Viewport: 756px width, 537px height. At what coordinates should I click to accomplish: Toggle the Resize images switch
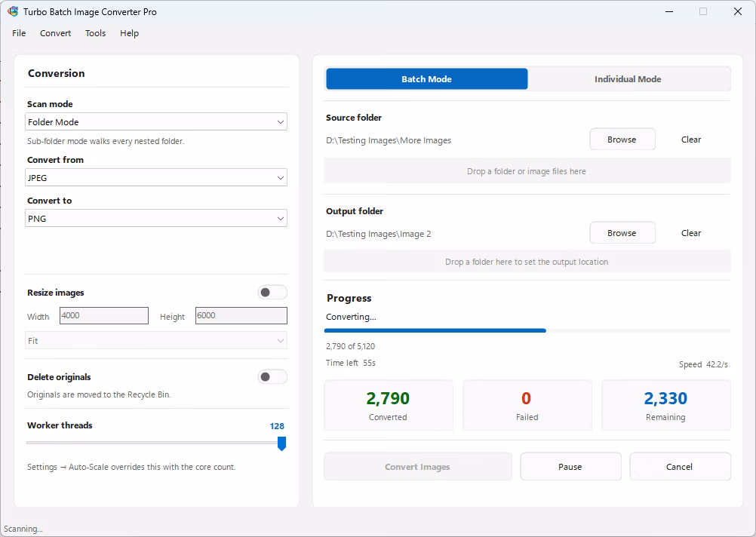(x=272, y=292)
